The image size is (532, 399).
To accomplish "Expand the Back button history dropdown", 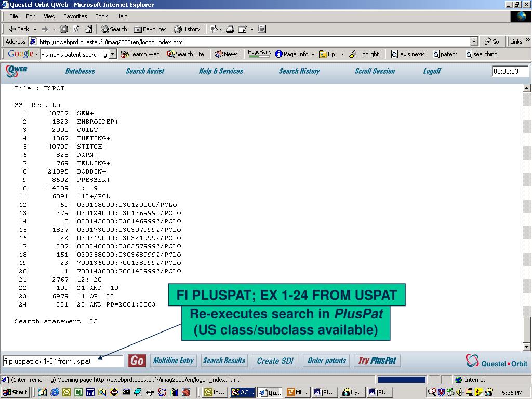I will [35, 30].
